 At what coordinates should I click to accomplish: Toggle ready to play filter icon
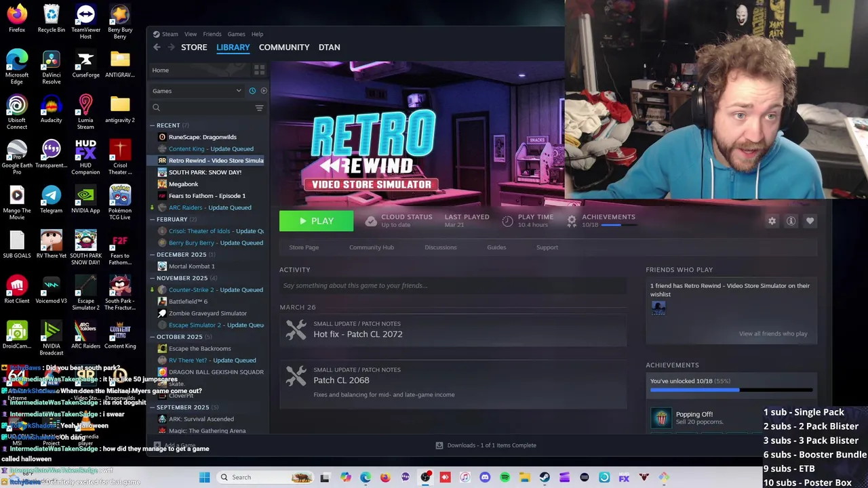coord(264,91)
